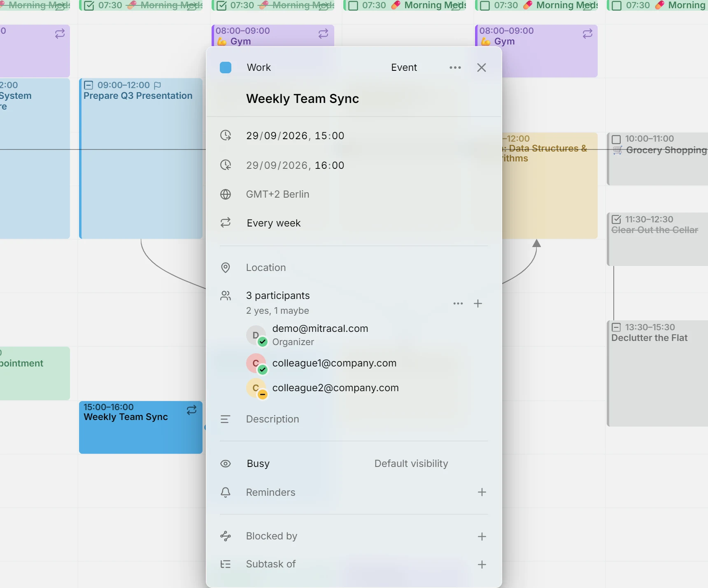Click the Prepare Q3 Presentation flag icon
The width and height of the screenshot is (708, 588).
click(157, 85)
